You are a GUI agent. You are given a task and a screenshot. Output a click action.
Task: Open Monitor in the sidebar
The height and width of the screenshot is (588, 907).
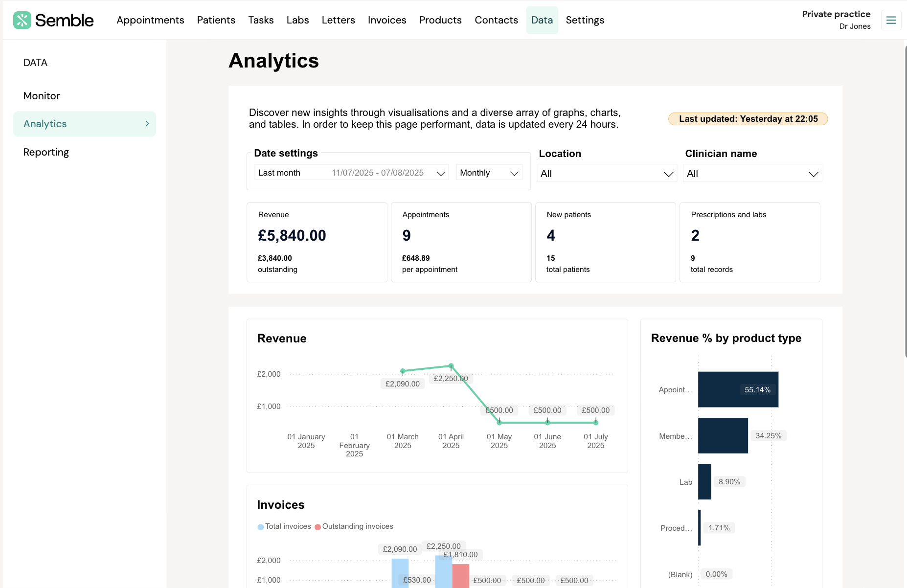42,96
